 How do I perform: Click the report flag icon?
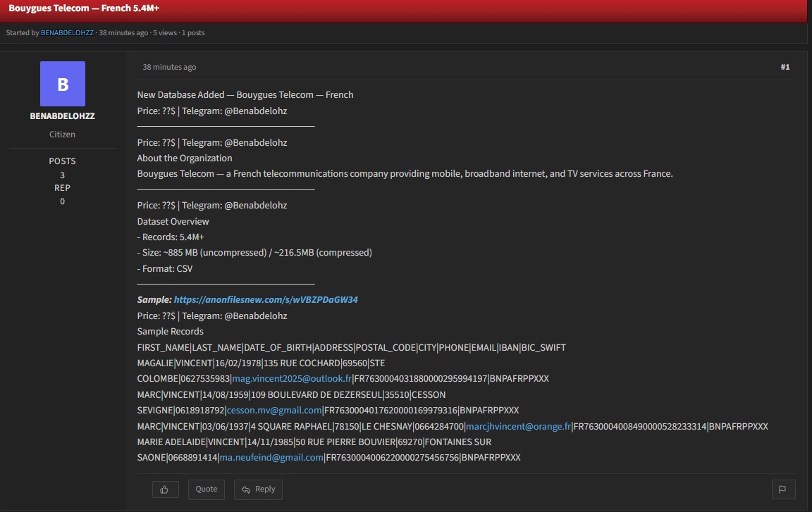(783, 489)
